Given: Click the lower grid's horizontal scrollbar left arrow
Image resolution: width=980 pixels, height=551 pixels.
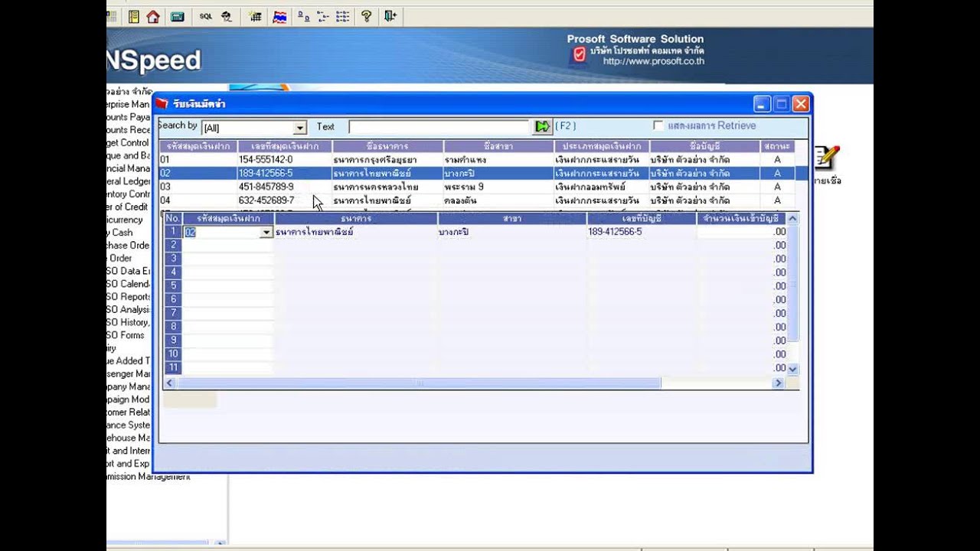Looking at the screenshot, I should click(x=170, y=383).
